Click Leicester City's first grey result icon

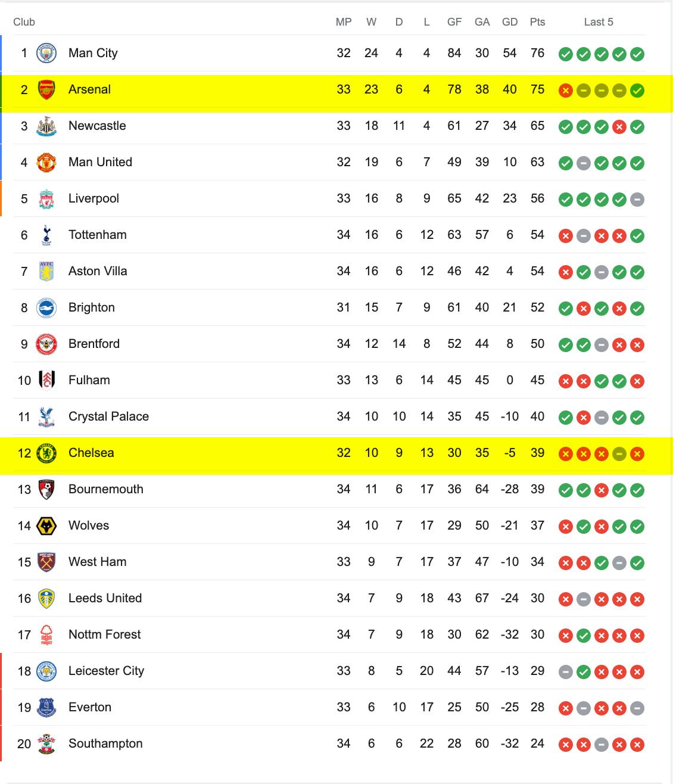coord(566,672)
